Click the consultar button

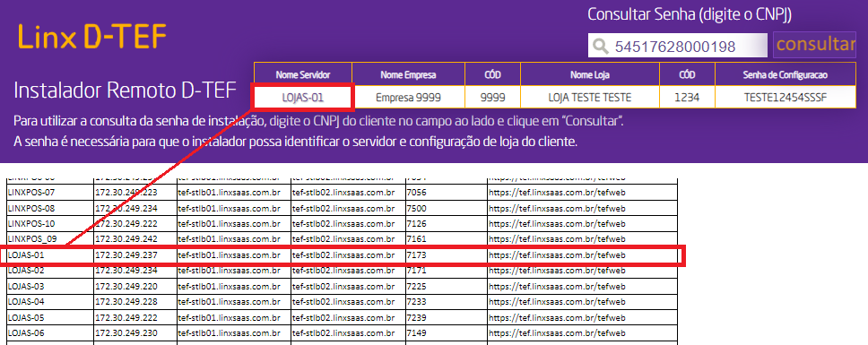click(815, 45)
